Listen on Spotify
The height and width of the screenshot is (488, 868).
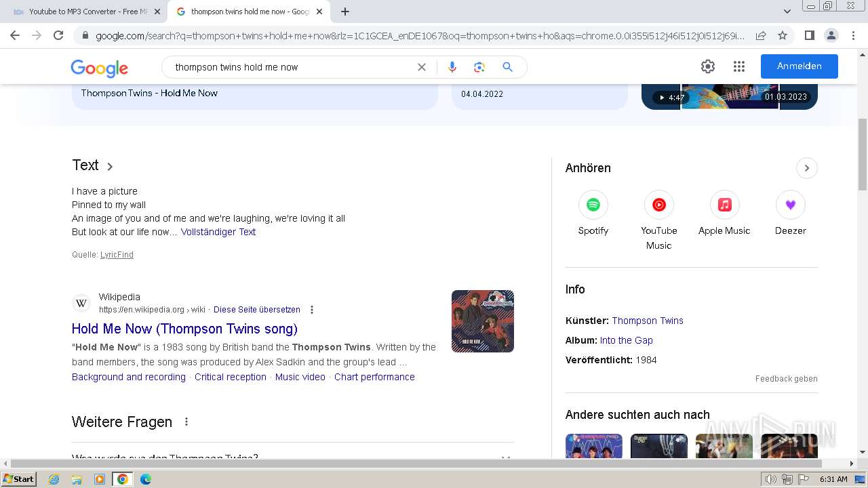(593, 213)
